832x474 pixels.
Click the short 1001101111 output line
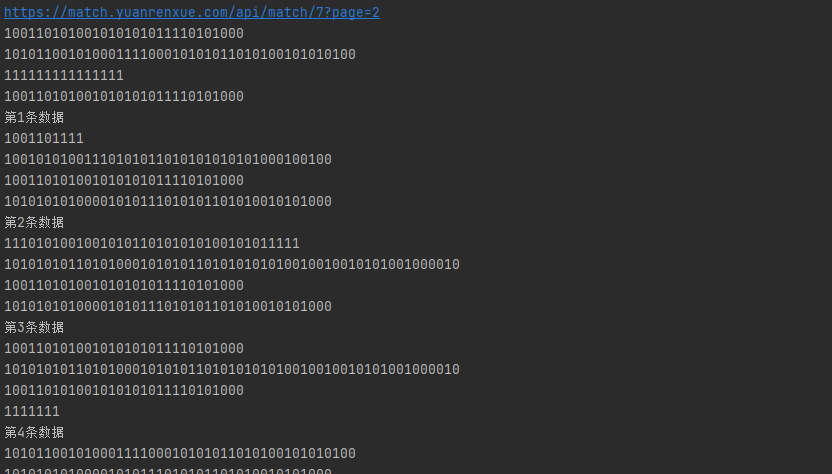click(x=44, y=139)
